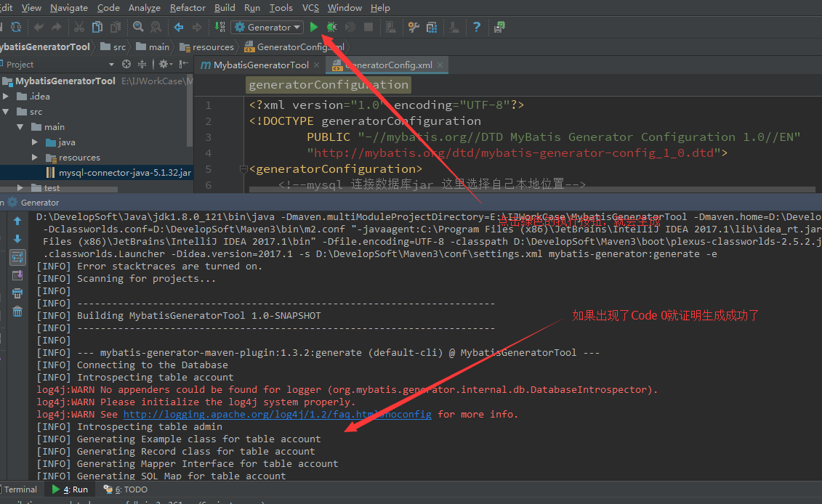Debug Generator with the bug icon
This screenshot has height=504, width=822.
[332, 28]
